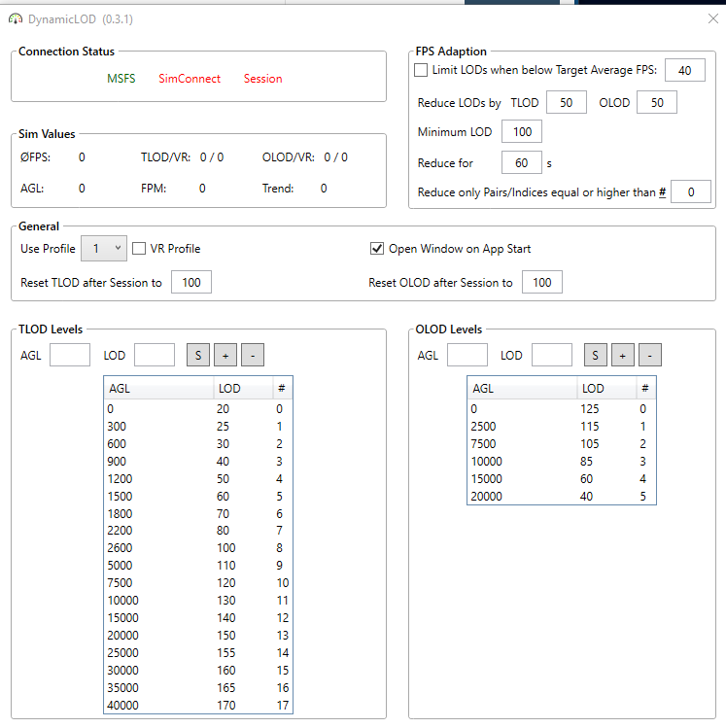Click the Minimum LOD input field

tap(522, 131)
